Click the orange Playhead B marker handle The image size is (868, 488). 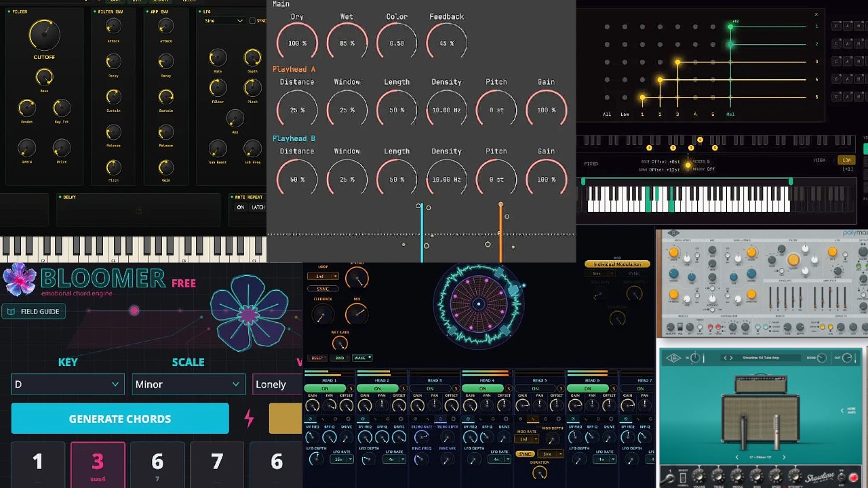click(500, 204)
